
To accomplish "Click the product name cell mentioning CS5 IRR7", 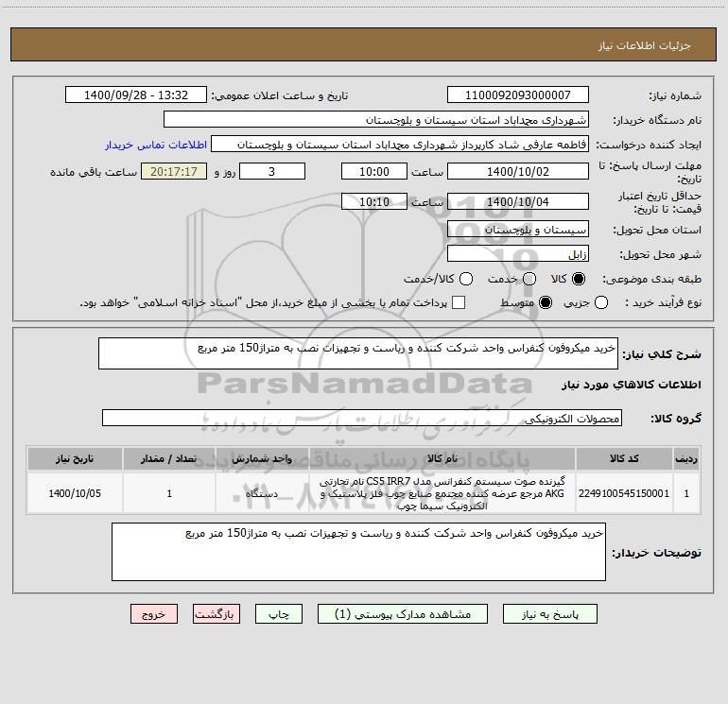I will point(442,493).
